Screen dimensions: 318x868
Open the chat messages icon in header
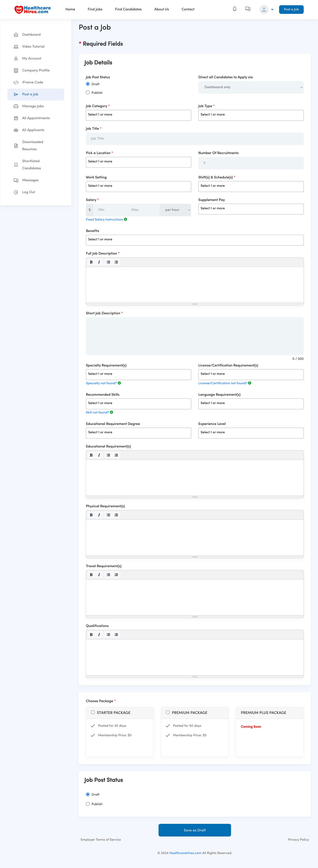click(248, 9)
